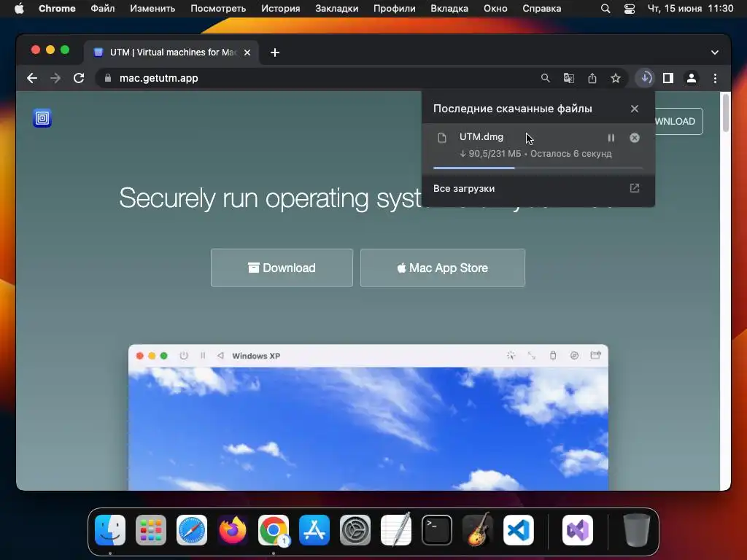This screenshot has width=747, height=560.
Task: Select the UTM Virtual machines tab
Action: [x=171, y=52]
